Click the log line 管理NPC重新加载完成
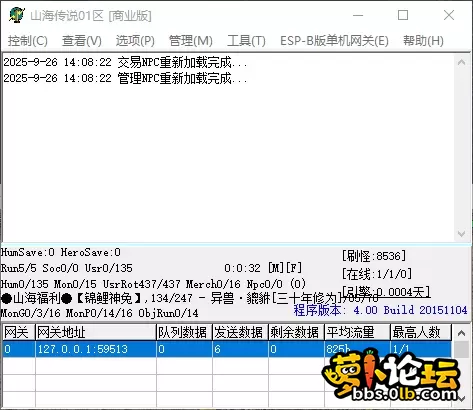Image resolution: width=473 pixels, height=410 pixels. coord(125,79)
